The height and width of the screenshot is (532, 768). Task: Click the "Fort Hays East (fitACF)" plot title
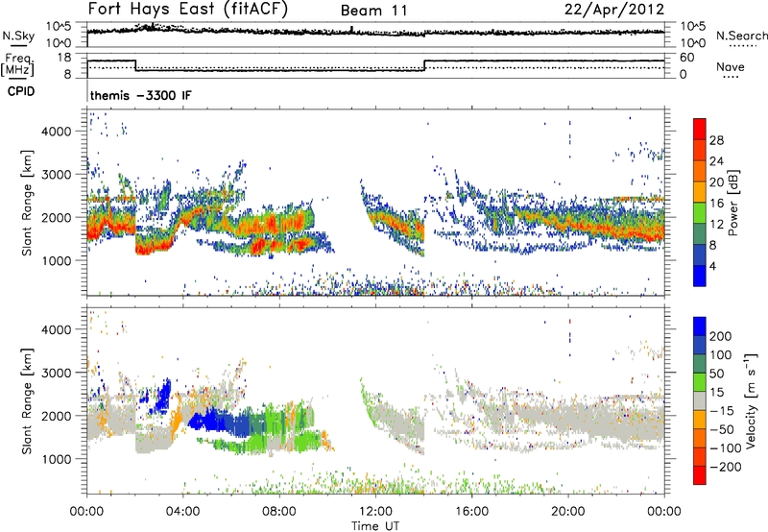187,10
